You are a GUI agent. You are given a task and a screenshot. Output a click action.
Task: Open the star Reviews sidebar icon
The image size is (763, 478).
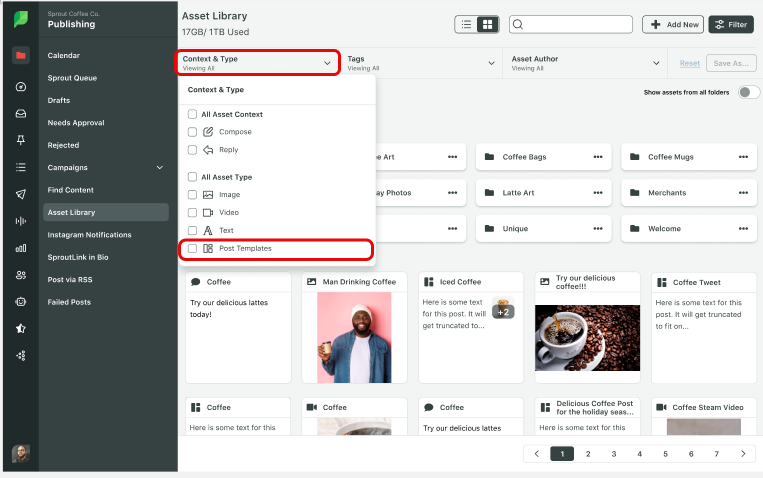pyautogui.click(x=21, y=329)
